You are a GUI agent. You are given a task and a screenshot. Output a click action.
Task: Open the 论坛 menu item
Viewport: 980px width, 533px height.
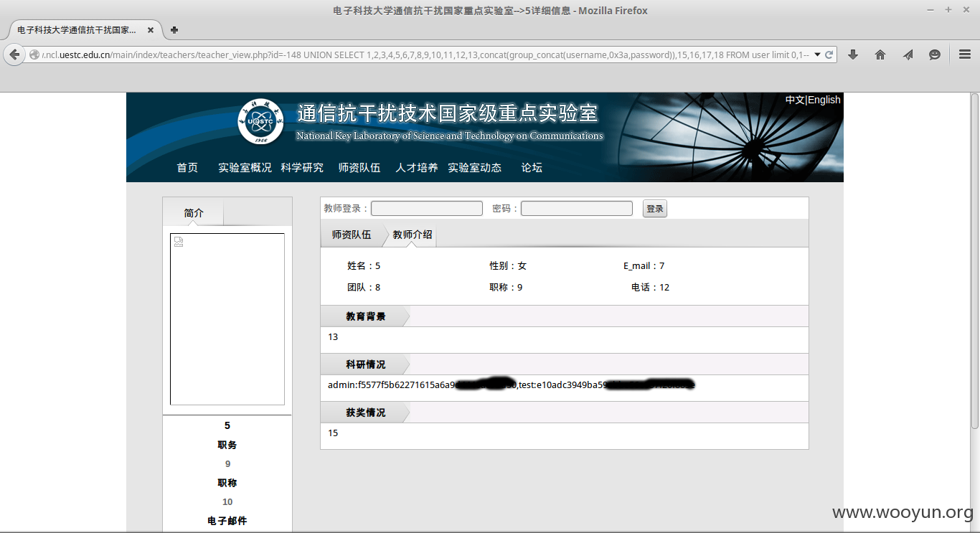[532, 167]
